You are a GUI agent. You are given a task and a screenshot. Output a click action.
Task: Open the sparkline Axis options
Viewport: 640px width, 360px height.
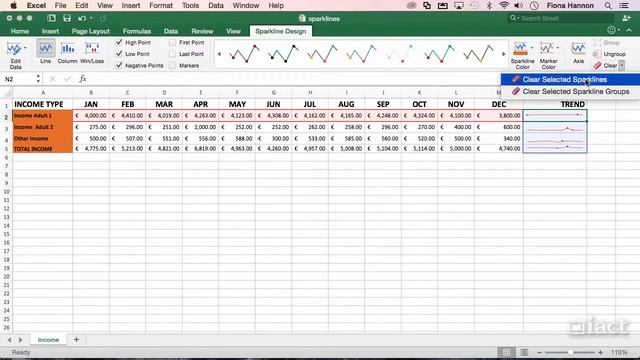coord(578,52)
